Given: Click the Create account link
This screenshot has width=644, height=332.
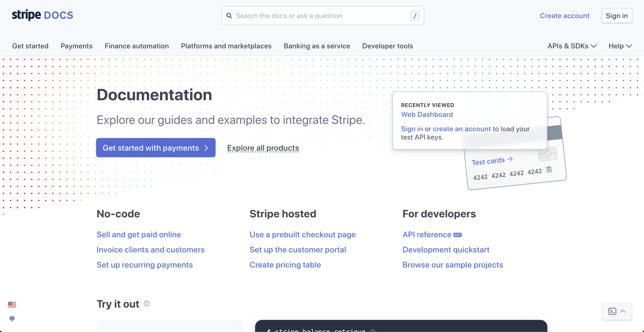Looking at the screenshot, I should pos(565,16).
